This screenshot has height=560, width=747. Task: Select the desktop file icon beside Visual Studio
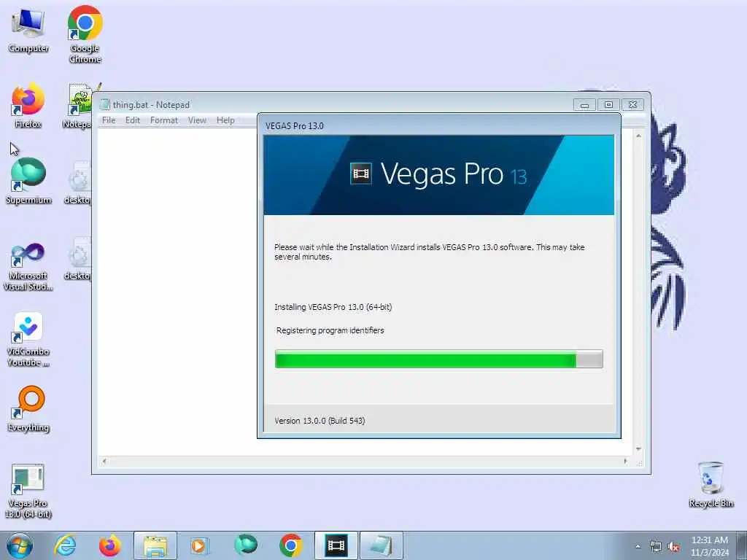click(79, 258)
